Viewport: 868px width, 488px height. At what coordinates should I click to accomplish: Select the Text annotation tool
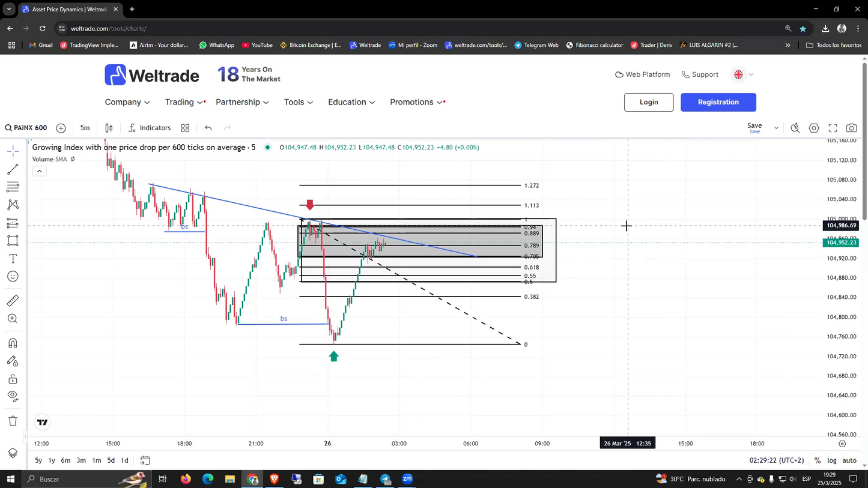pos(13,259)
